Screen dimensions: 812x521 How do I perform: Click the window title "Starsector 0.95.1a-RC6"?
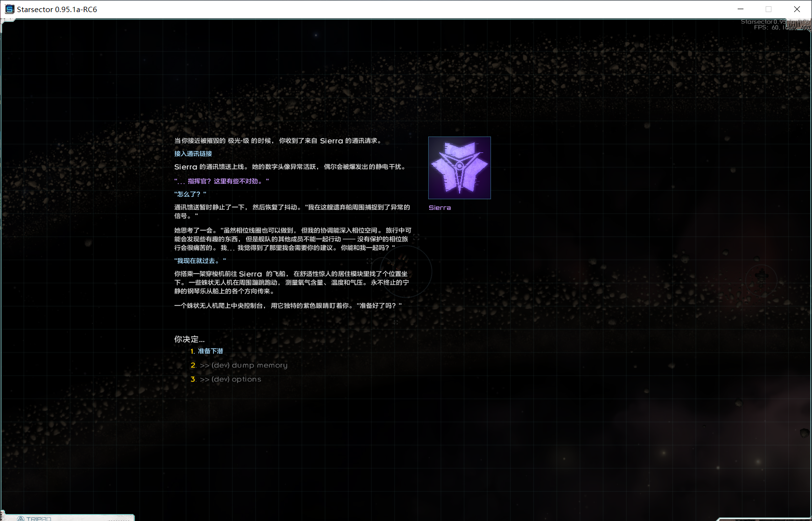tap(57, 9)
